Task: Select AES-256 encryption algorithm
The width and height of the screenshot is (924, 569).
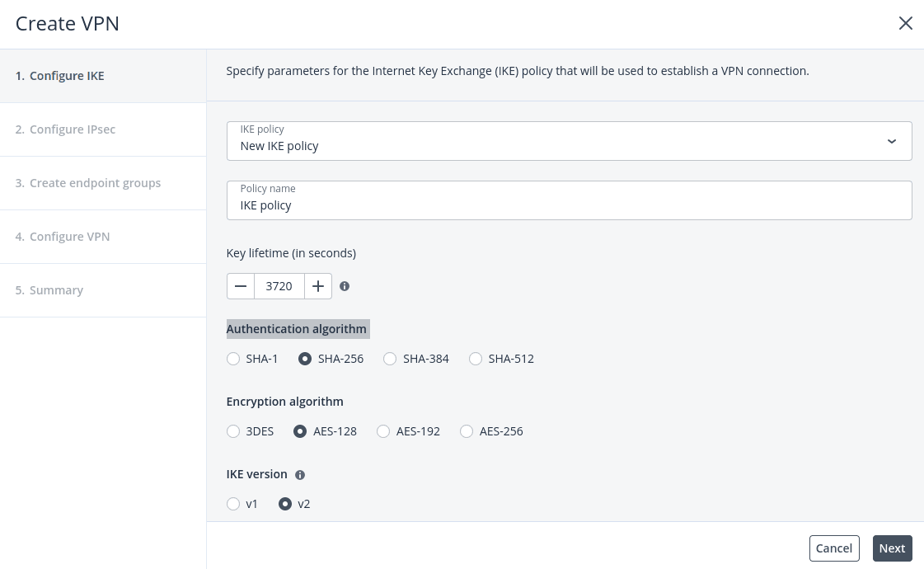Action: 467,431
